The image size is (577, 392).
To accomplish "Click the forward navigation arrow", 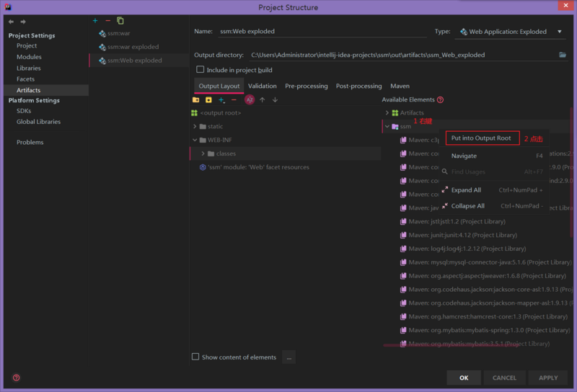I will click(x=23, y=22).
